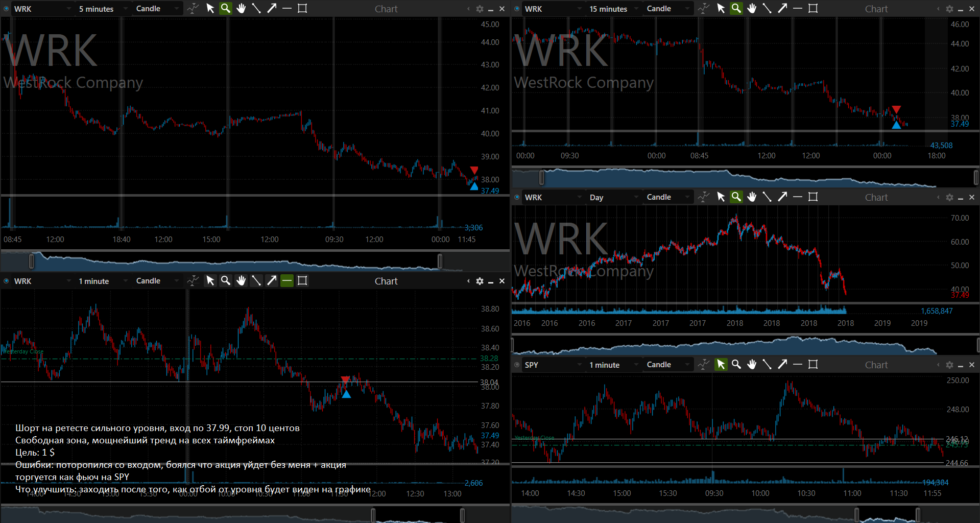Viewport: 980px width, 523px height.
Task: Select horizontal line tool in WRK 5 minutes chart
Action: point(287,9)
